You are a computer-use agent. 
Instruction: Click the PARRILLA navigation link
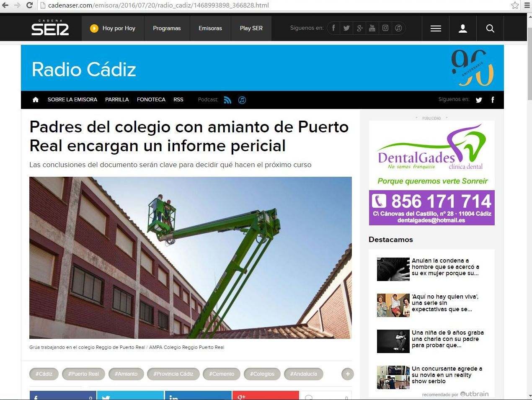(117, 100)
